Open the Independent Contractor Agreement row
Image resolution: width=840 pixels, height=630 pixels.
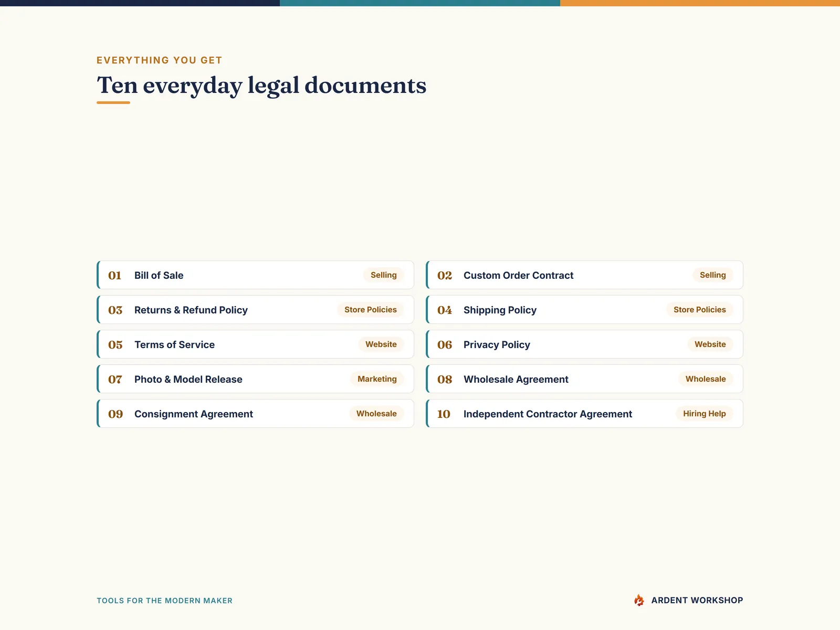pos(584,414)
